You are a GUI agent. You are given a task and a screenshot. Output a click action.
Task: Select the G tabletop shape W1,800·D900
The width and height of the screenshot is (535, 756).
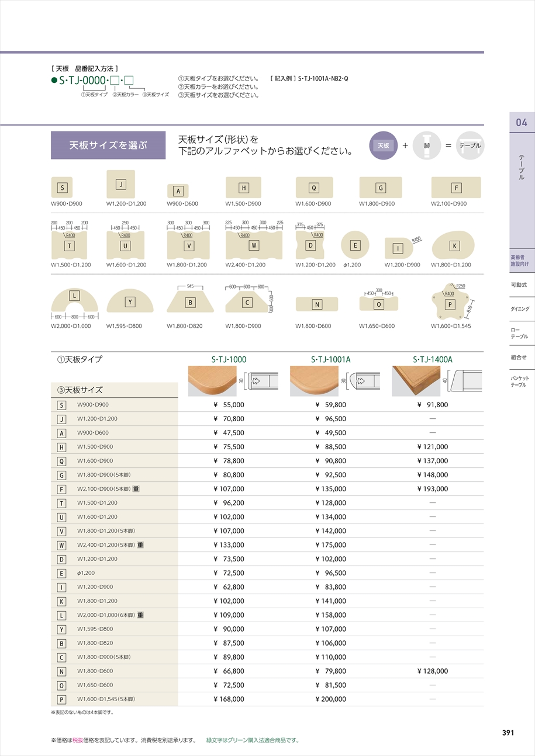click(380, 188)
